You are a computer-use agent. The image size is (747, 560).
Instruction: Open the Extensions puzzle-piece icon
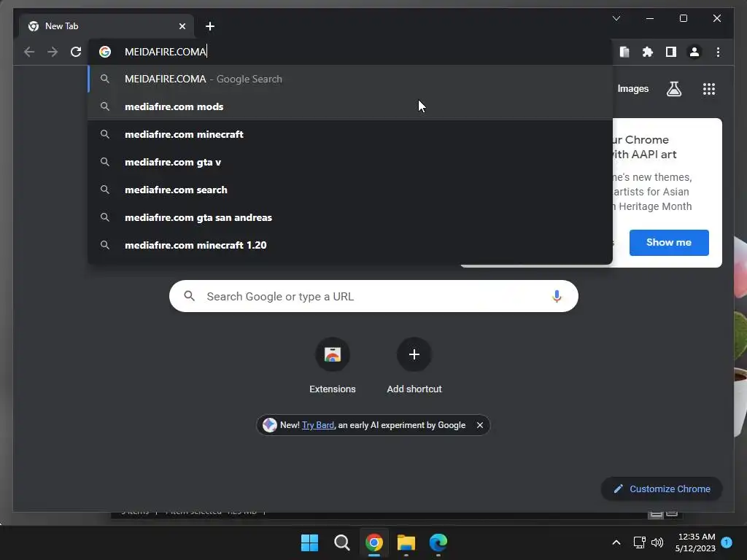coord(648,52)
